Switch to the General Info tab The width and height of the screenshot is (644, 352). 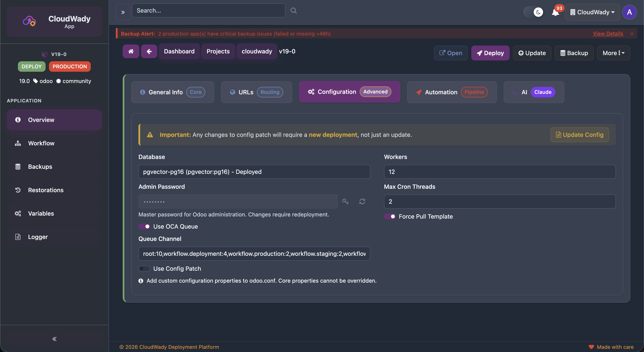pyautogui.click(x=172, y=92)
